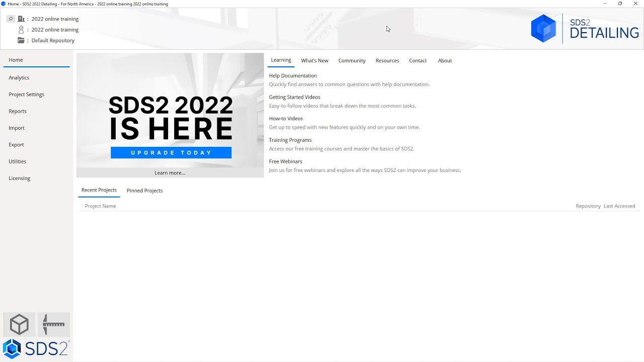The width and height of the screenshot is (644, 362).
Task: Click the app icon in the title bar
Action: (4, 4)
